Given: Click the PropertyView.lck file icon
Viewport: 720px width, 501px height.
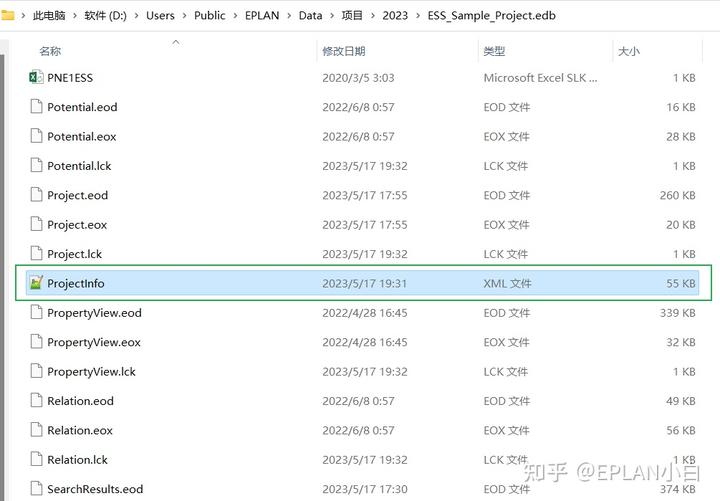Looking at the screenshot, I should [x=36, y=371].
